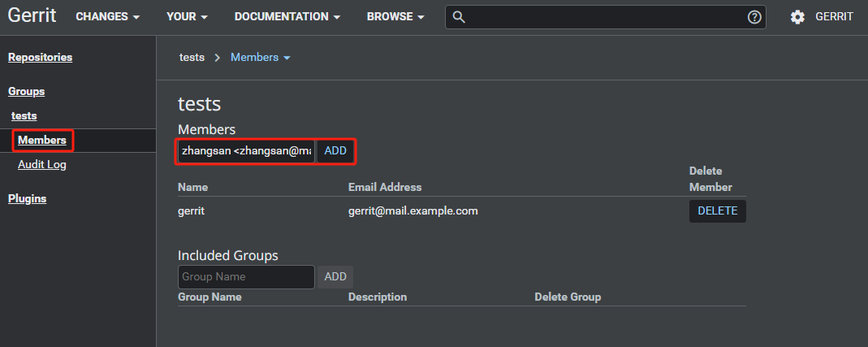Click the search magnifier icon

coord(459,17)
